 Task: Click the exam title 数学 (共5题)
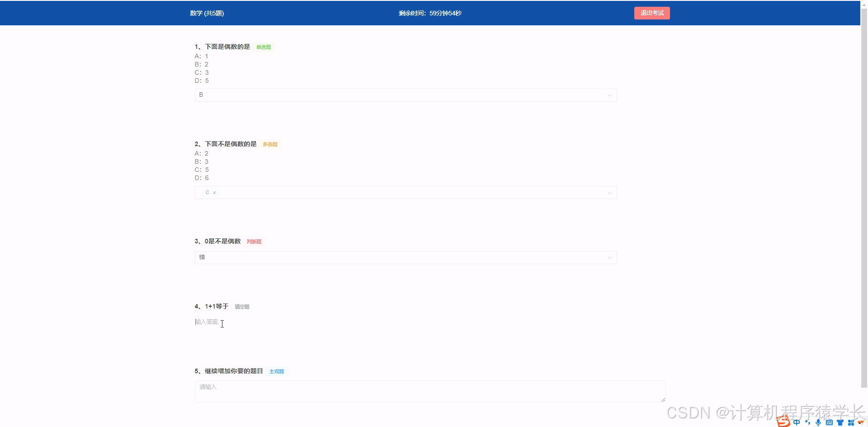click(x=207, y=13)
